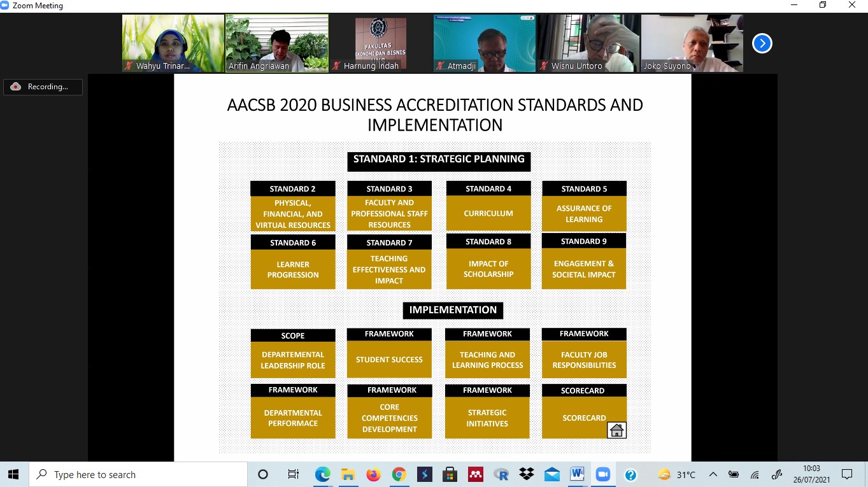Image resolution: width=868 pixels, height=487 pixels.
Task: Open Microsoft Store from taskbar
Action: (450, 474)
